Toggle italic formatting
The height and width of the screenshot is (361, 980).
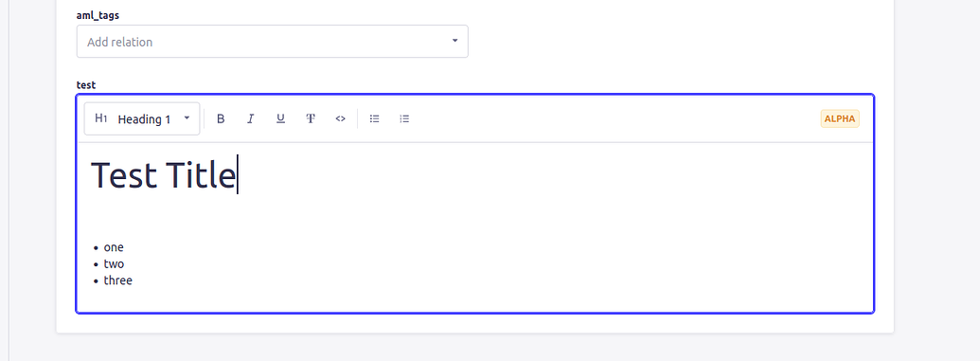click(x=251, y=118)
